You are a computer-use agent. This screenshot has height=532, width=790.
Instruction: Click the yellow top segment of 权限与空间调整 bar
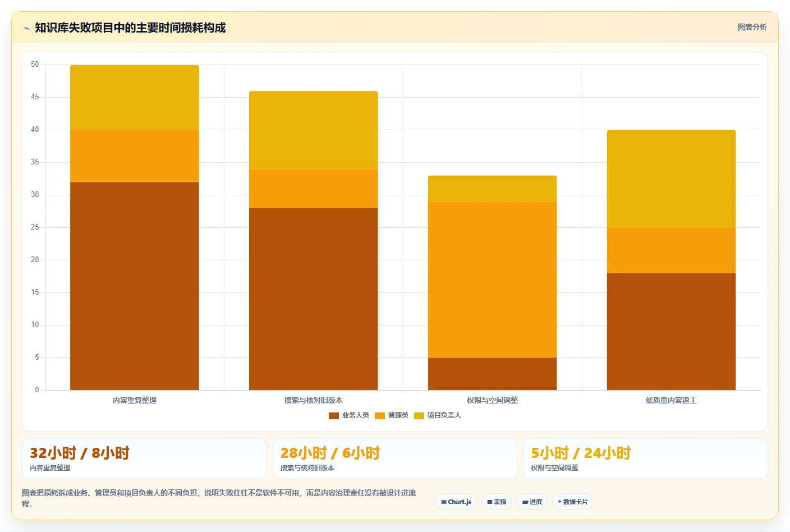493,189
